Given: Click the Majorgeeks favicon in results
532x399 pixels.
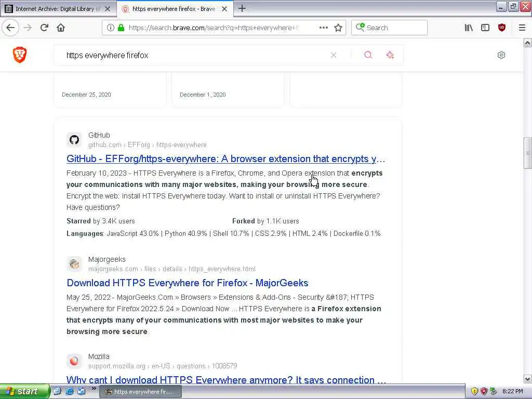Looking at the screenshot, I should click(74, 264).
